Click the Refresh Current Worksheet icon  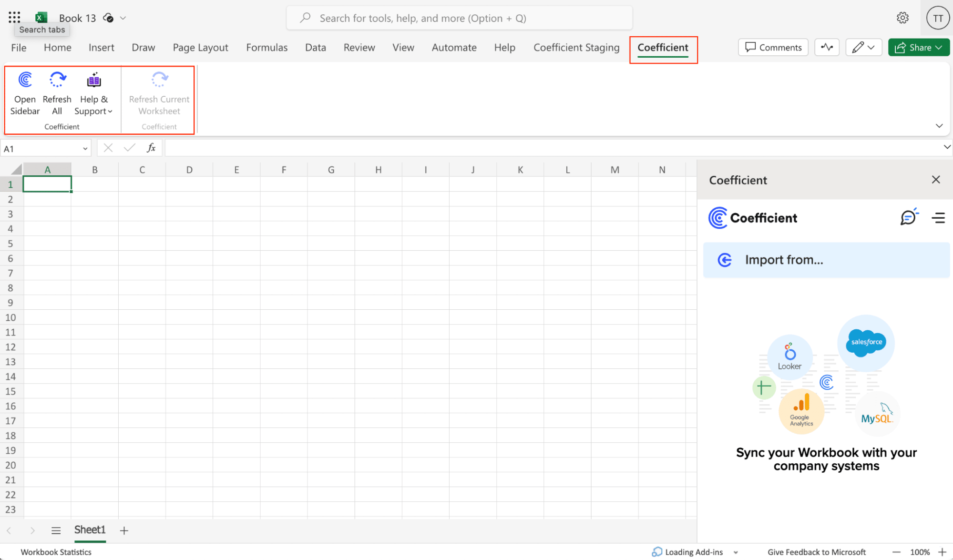click(159, 79)
